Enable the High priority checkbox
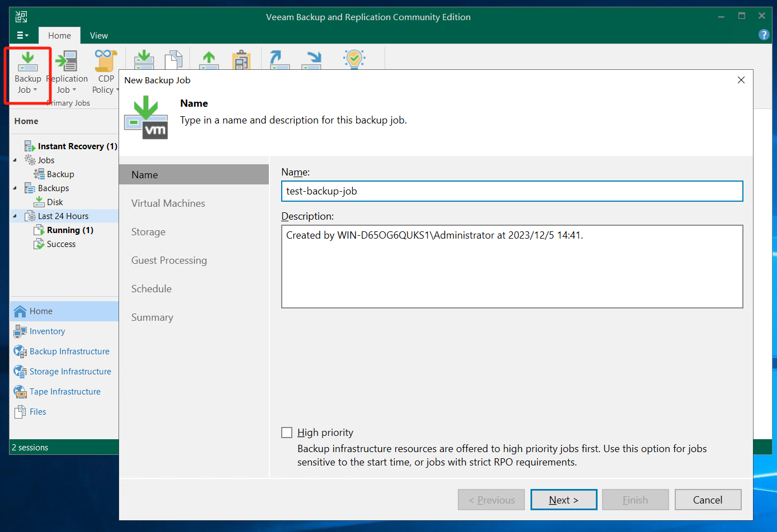The height and width of the screenshot is (532, 777). pyautogui.click(x=287, y=433)
